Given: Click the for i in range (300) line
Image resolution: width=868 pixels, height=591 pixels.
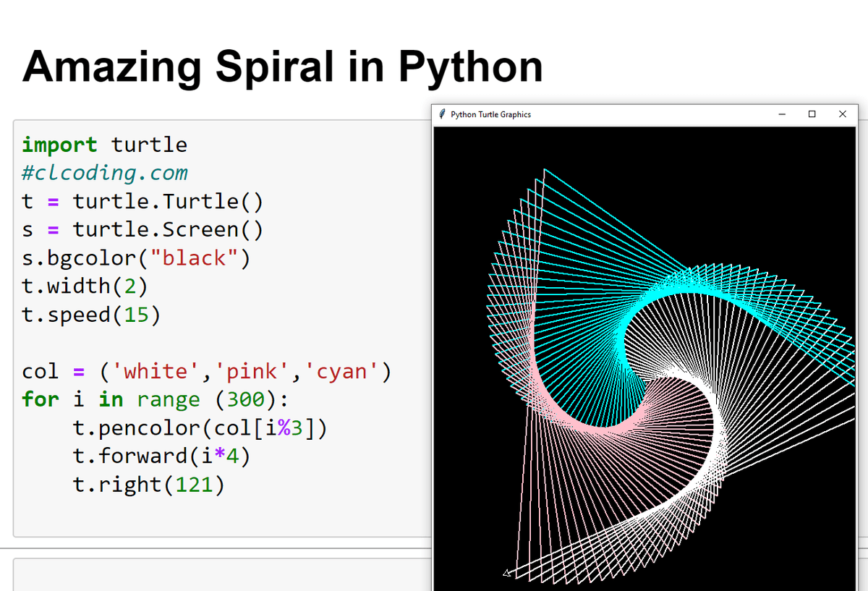Looking at the screenshot, I should pos(156,399).
